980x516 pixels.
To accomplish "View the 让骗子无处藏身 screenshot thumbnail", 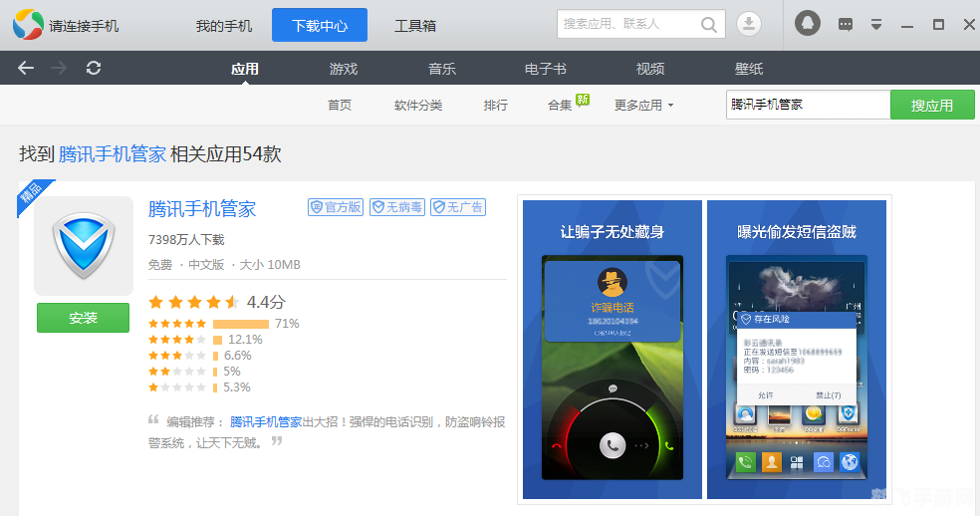I will [x=612, y=350].
